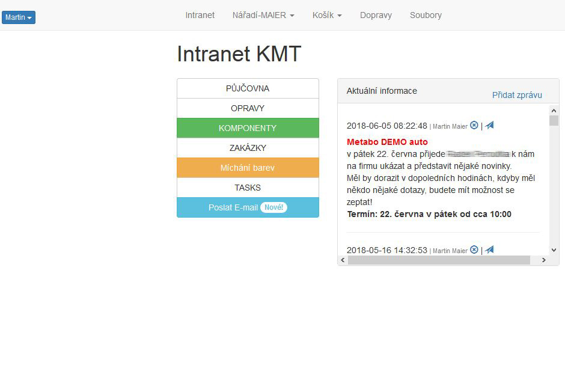Open the PŮJČOVNA section
Viewport: 565px width, 392px height.
click(x=248, y=88)
